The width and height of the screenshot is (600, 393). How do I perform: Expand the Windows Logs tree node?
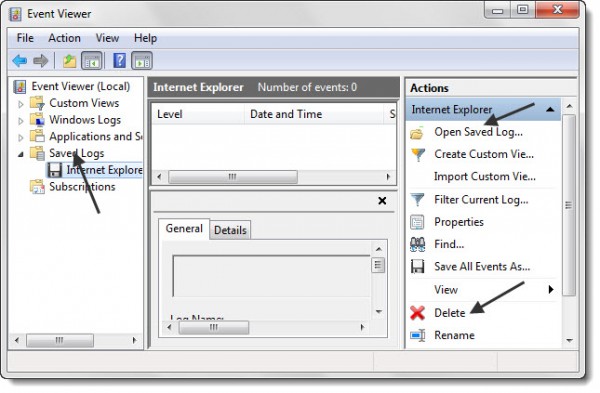tap(21, 121)
